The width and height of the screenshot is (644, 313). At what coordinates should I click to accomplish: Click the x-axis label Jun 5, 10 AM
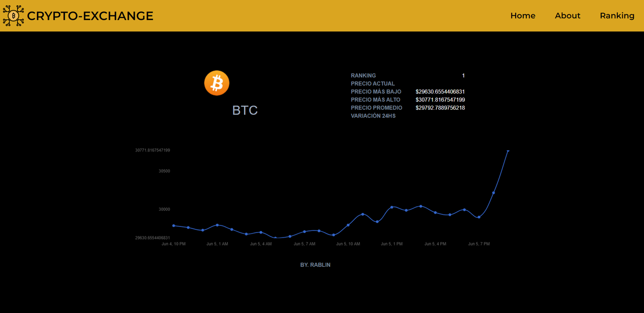click(x=348, y=244)
